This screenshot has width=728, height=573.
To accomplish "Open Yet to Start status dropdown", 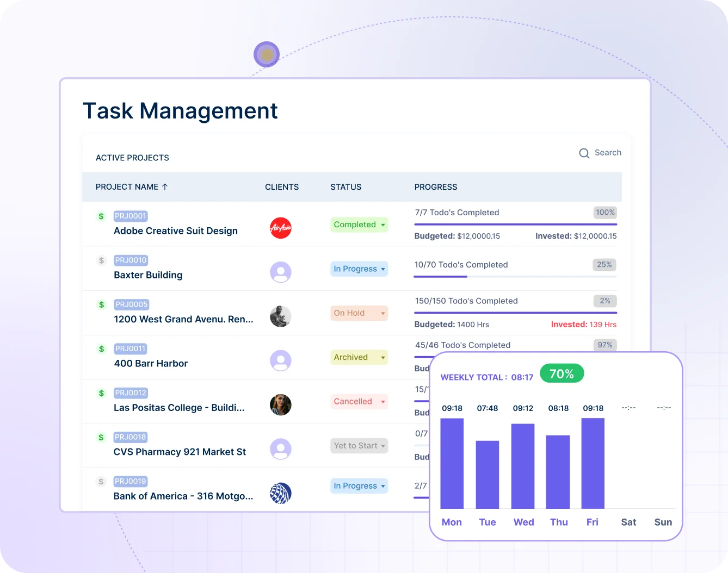I will [x=359, y=446].
